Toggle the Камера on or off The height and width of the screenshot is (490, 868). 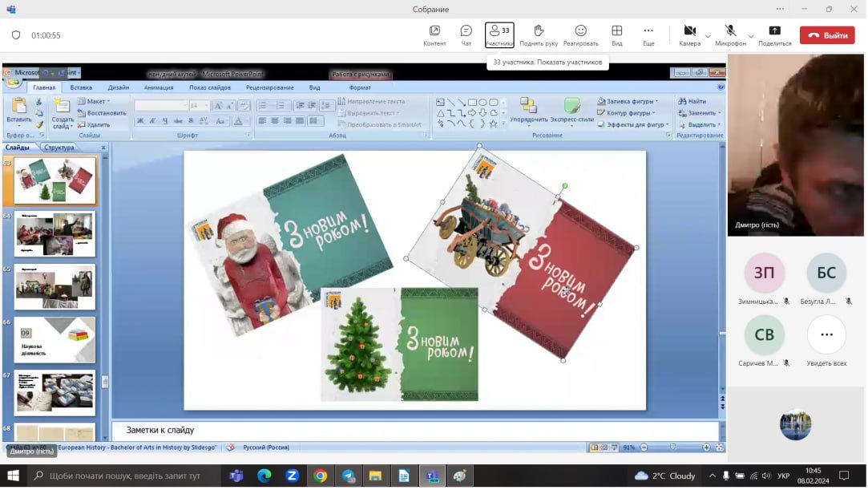coord(690,35)
